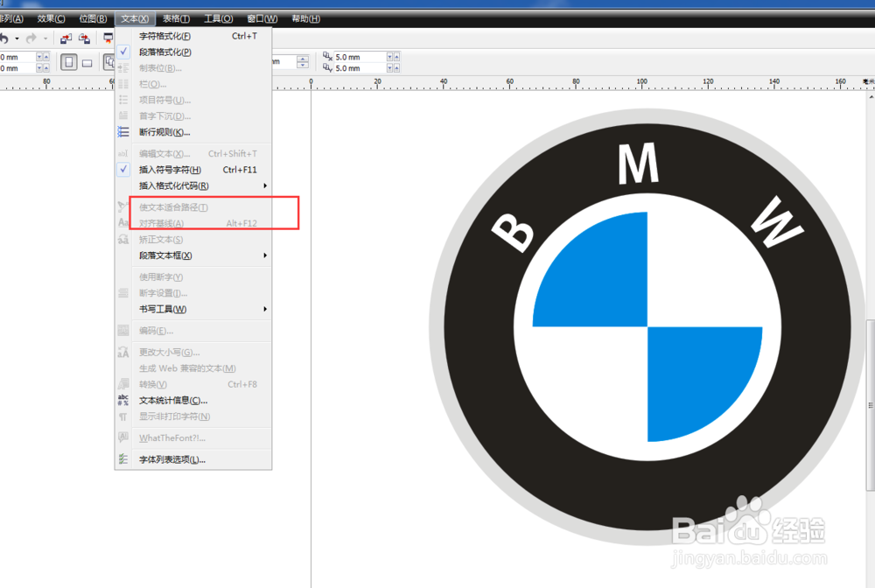Click 项目符号(U) menu entry
This screenshot has width=875, height=588.
(193, 100)
